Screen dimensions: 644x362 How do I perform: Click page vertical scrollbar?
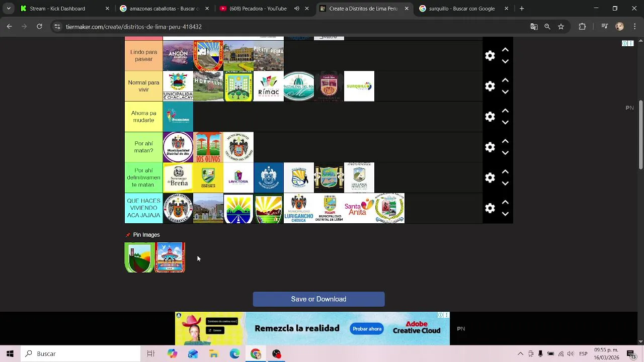click(x=640, y=136)
